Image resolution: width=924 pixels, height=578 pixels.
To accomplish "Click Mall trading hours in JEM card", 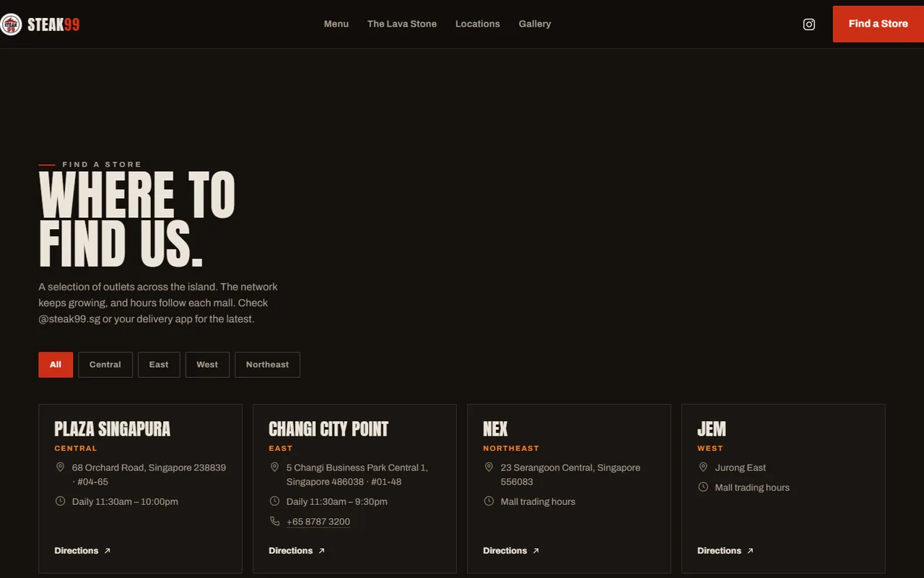I will pos(752,488).
